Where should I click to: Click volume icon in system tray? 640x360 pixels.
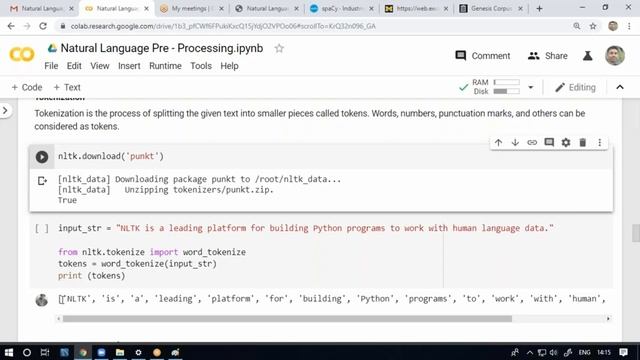(553, 352)
